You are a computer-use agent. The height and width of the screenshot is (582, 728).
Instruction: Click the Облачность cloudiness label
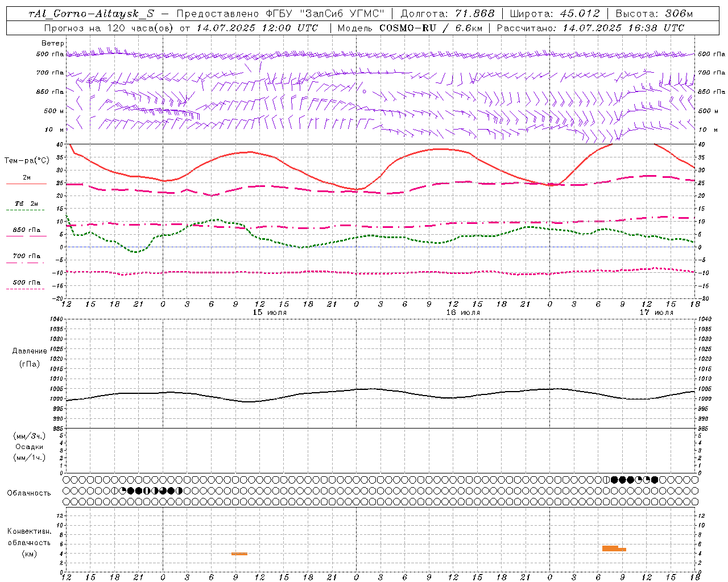click(x=29, y=493)
